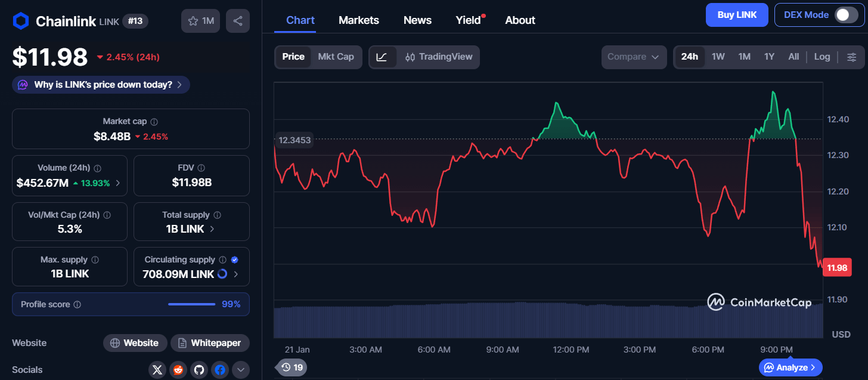Open the Compare dropdown
The width and height of the screenshot is (868, 380).
[633, 57]
